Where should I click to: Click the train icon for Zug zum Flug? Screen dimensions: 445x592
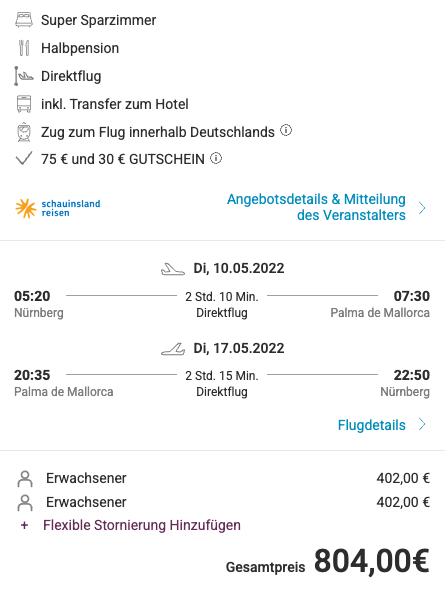[24, 132]
